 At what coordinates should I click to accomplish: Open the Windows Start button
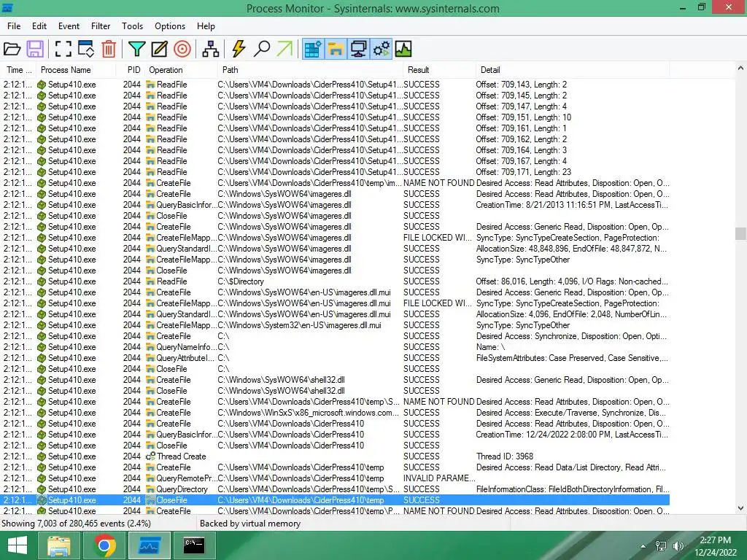coord(18,545)
